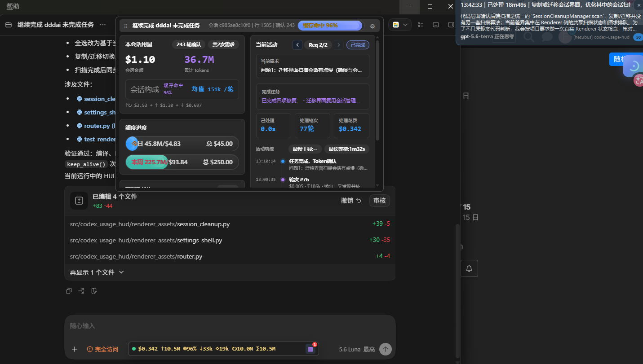Click the 最长等待:1m32s chip
The image size is (643, 364).
[347, 149]
